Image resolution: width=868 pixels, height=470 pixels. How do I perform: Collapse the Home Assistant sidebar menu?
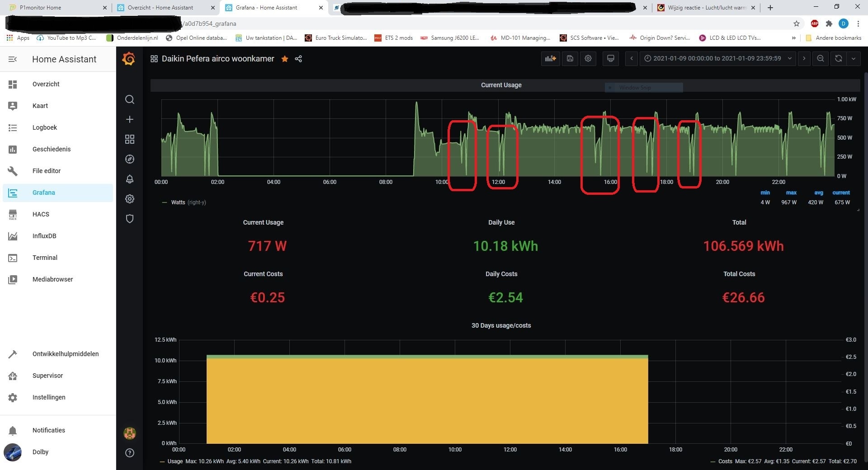tap(13, 59)
